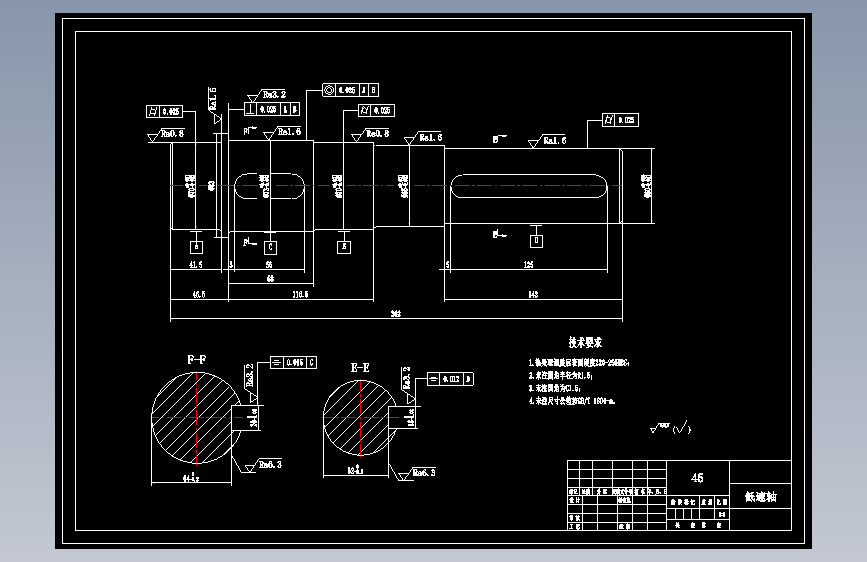Screen dimensions: 867x562
Task: Click technical requirement line 3 about chamfer
Action: click(x=554, y=388)
